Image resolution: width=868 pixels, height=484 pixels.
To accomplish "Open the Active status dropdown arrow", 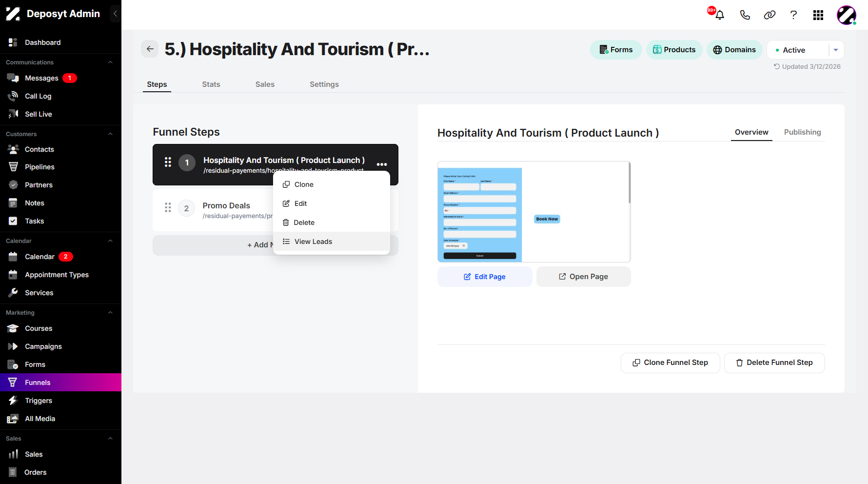I will [x=836, y=50].
